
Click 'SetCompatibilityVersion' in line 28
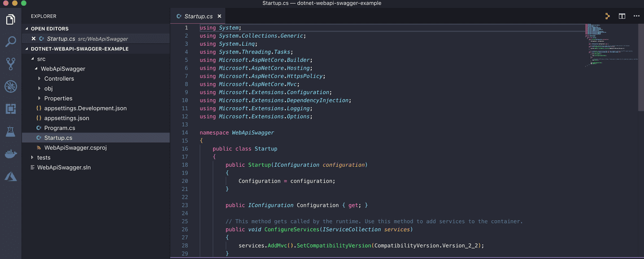click(334, 245)
